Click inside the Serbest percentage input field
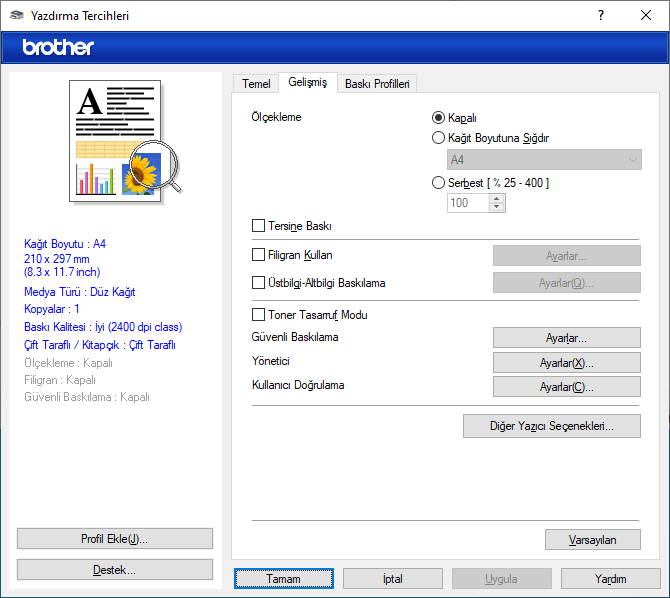Viewport: 670px width, 598px height. click(x=467, y=203)
